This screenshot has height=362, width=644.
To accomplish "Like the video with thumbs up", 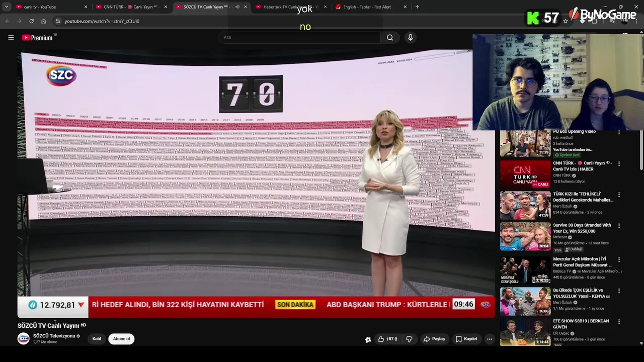I will coord(387,339).
